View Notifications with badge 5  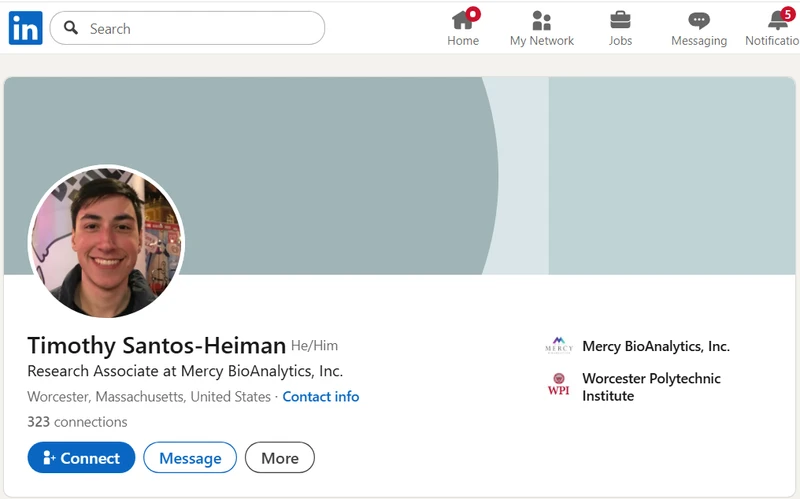tap(772, 28)
